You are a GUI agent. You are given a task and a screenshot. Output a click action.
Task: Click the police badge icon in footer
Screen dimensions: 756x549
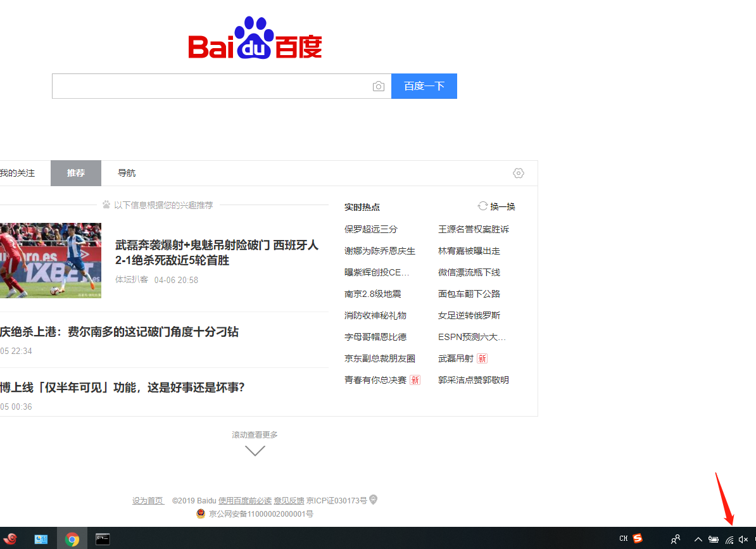[x=201, y=514]
